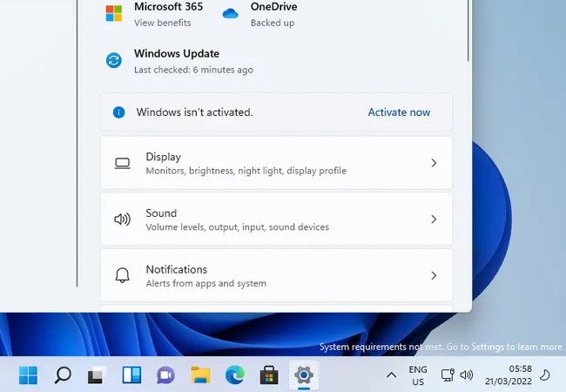Screen dimensions: 566x392
Task: Click the Windows Update sync icon
Action: [x=114, y=60]
